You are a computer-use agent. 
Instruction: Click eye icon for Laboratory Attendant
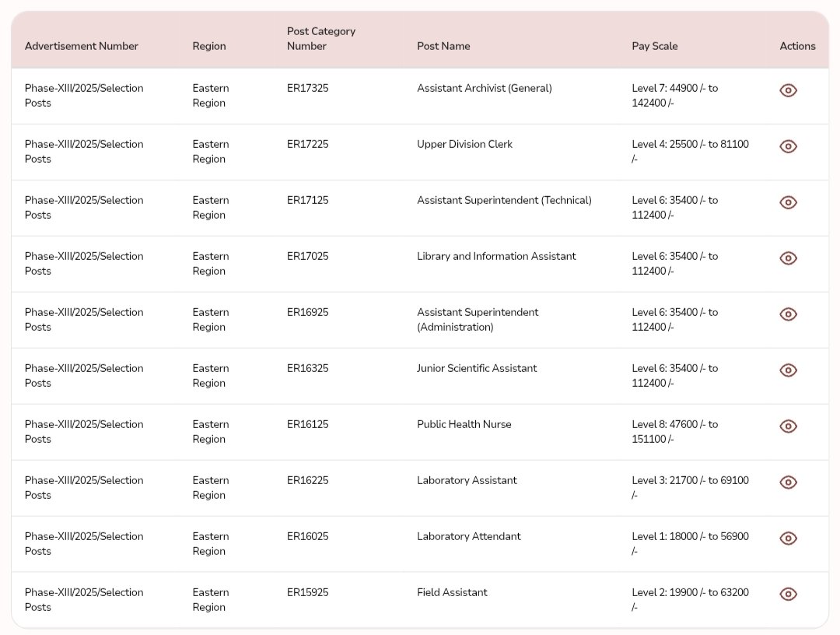[788, 539]
